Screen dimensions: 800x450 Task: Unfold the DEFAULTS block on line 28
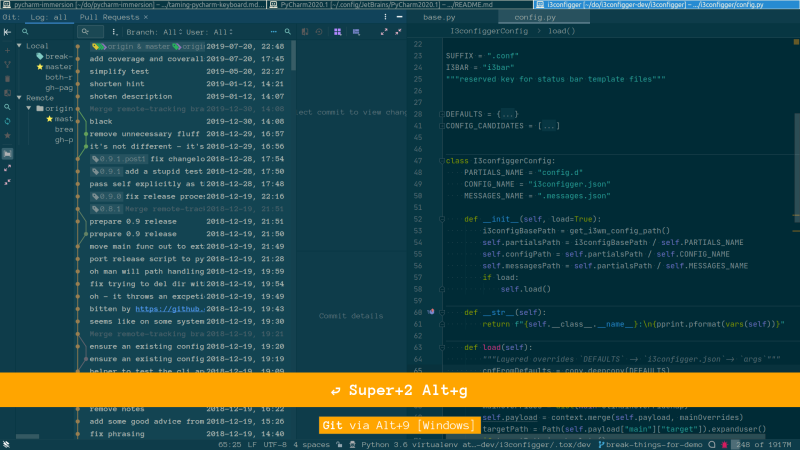(x=442, y=114)
